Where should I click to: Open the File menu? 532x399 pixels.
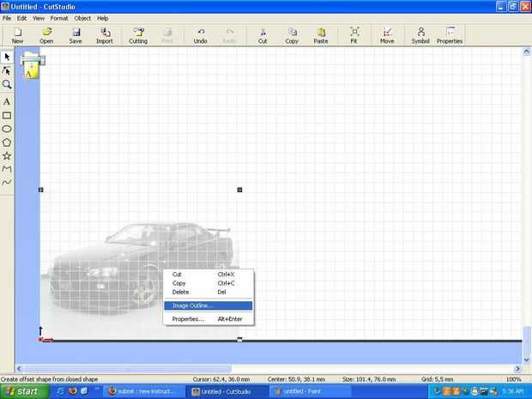coord(7,18)
